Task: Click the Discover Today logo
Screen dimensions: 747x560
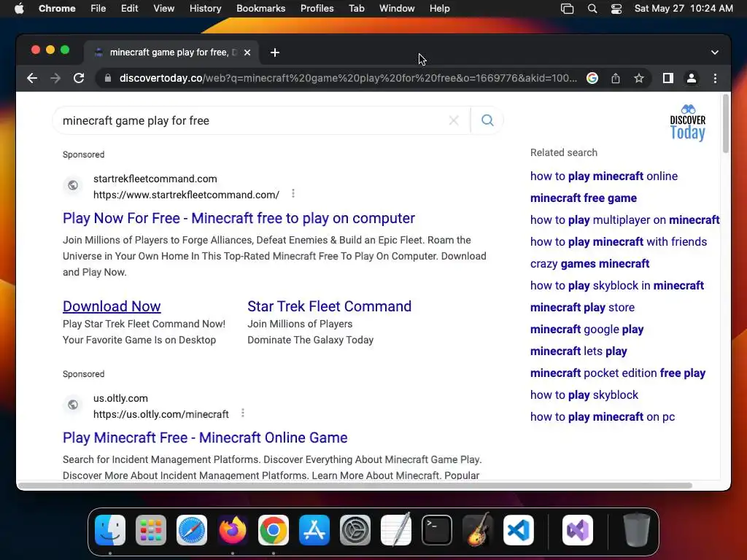Action: (687, 122)
